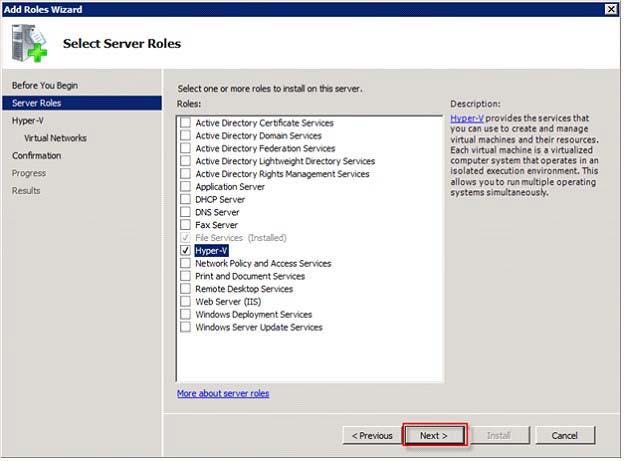
Task: Open the More about server roles link
Action: click(223, 393)
